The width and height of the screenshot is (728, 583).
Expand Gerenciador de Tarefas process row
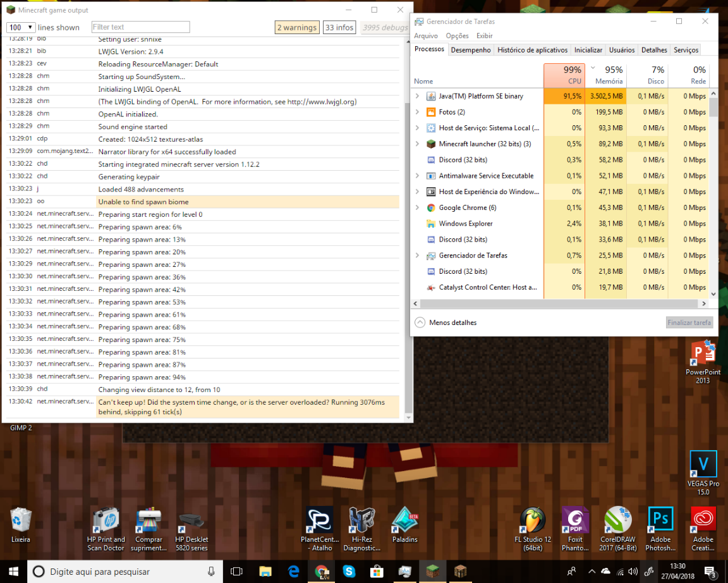(x=417, y=255)
